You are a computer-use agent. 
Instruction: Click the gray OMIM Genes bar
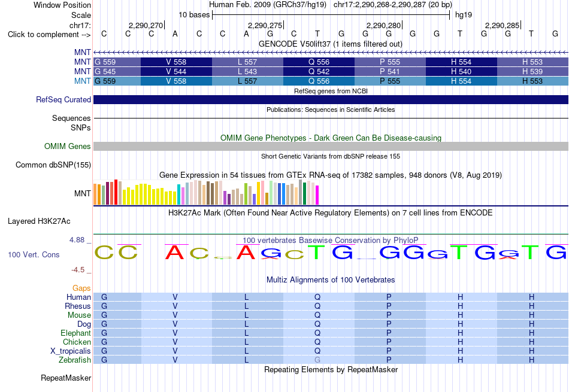point(331,146)
